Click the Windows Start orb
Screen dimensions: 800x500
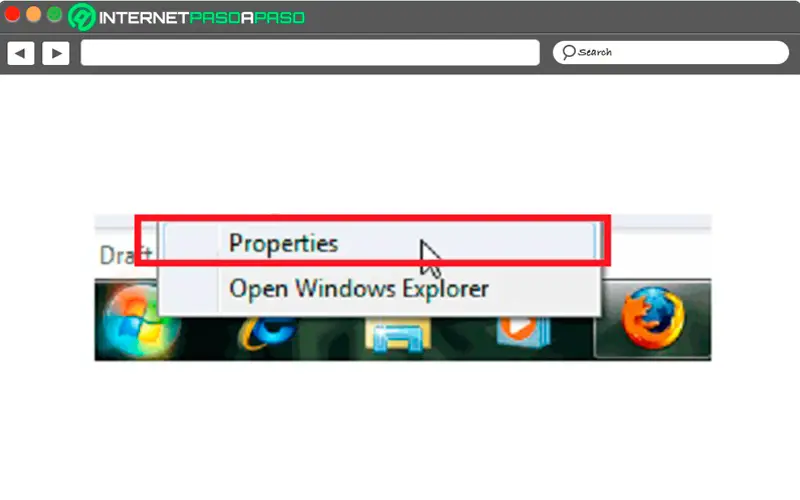140,322
